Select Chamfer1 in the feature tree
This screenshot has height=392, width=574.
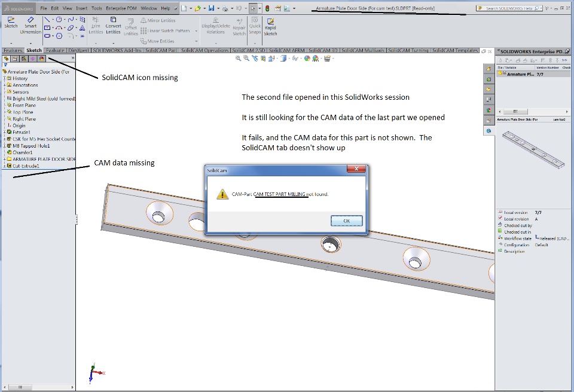point(22,152)
